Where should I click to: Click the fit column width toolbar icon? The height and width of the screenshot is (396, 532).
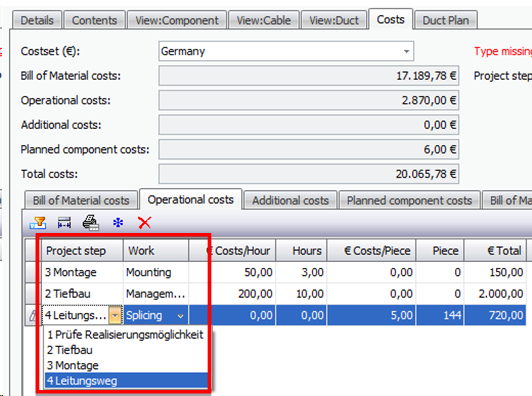pos(64,223)
